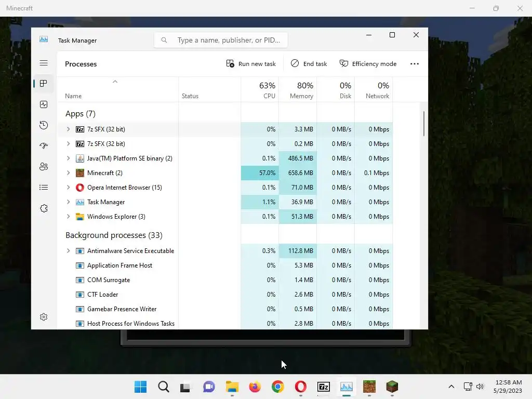The height and width of the screenshot is (399, 532).
Task: Select the COM Surrogate process
Action: pyautogui.click(x=225, y=280)
